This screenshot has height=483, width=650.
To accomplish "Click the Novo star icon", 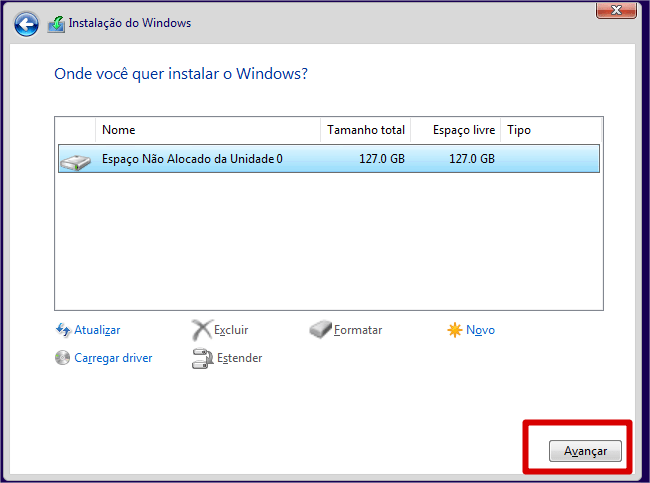I will [455, 330].
